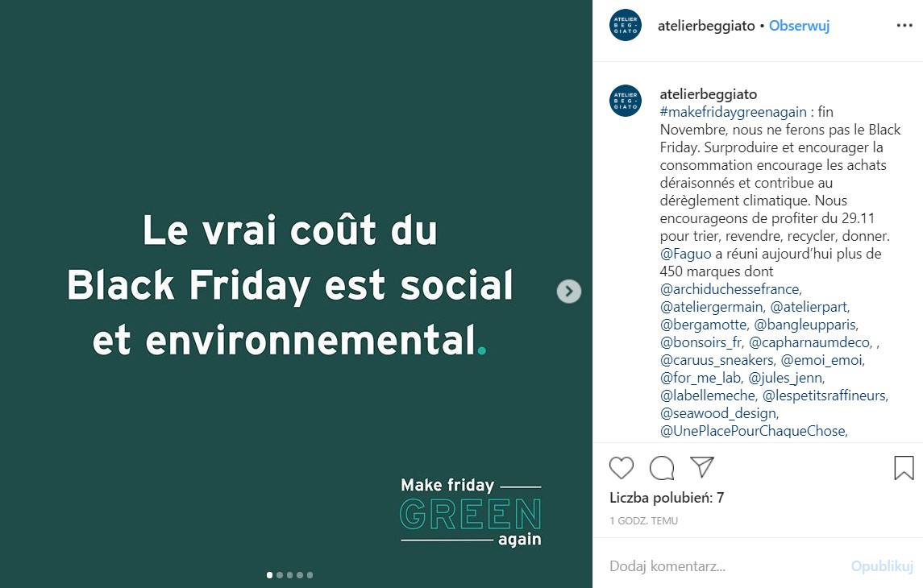Open the @archiduchessefrance profile mention
This screenshot has width=923, height=588.
730,289
